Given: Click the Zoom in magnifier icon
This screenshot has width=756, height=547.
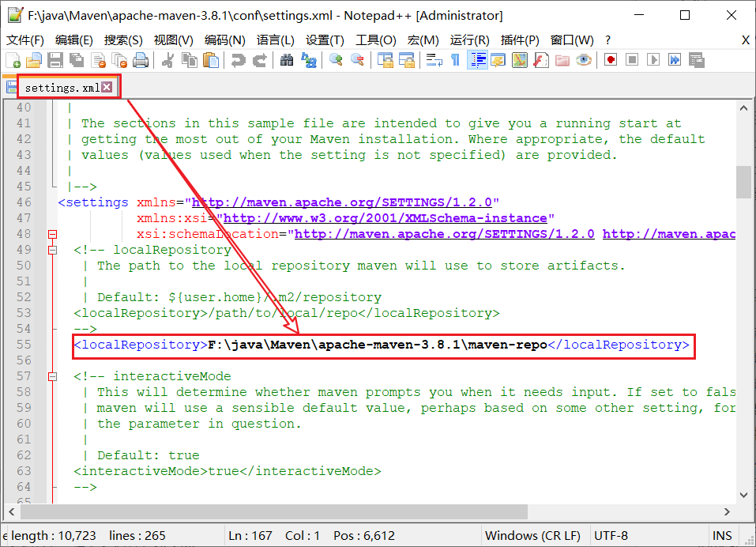Looking at the screenshot, I should pos(336,60).
